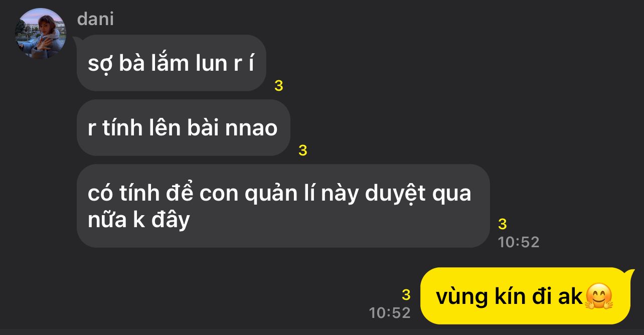
Task: Select the message "r tính lên bài nnao"
Action: 183,127
